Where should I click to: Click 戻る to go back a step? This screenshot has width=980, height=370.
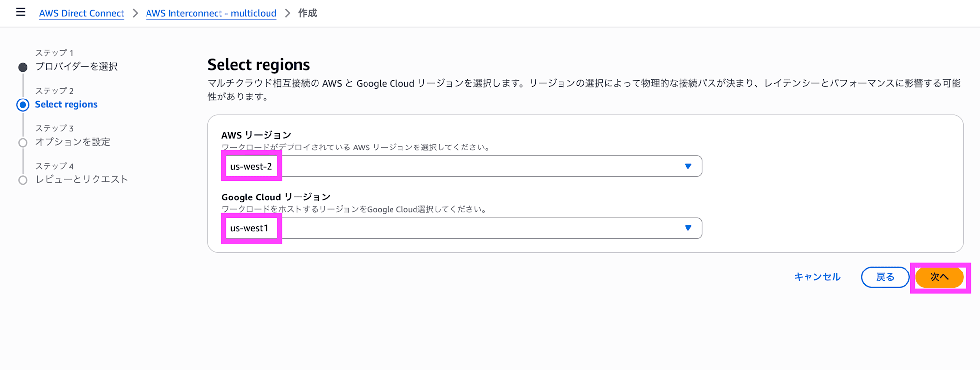pos(885,277)
